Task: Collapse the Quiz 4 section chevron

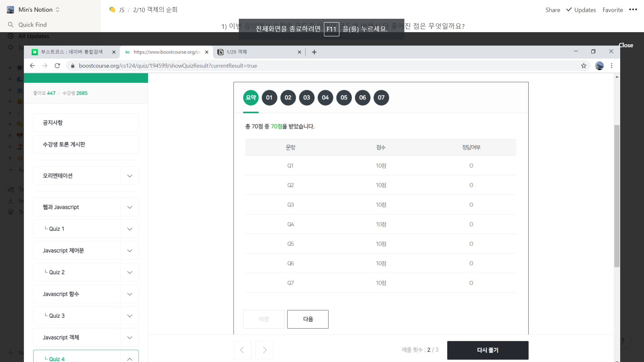Action: [129, 359]
